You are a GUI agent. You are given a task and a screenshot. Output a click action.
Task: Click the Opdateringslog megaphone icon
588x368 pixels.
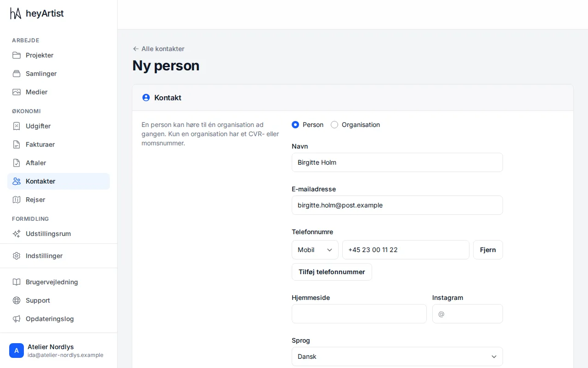point(17,319)
